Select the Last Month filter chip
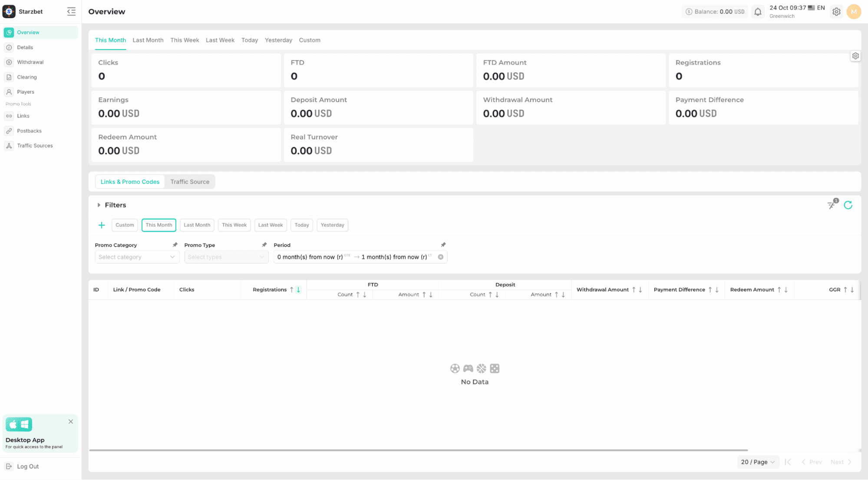The width and height of the screenshot is (868, 480). click(197, 225)
